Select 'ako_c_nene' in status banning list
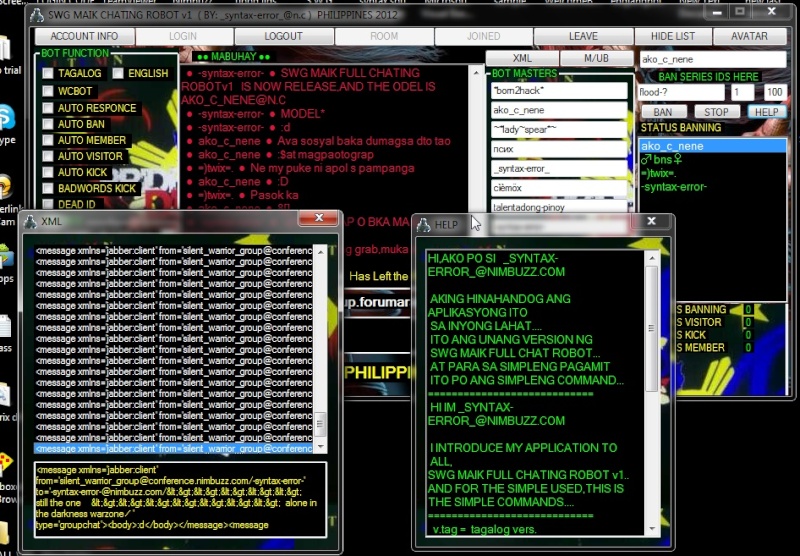This screenshot has width=800, height=556. click(712, 146)
